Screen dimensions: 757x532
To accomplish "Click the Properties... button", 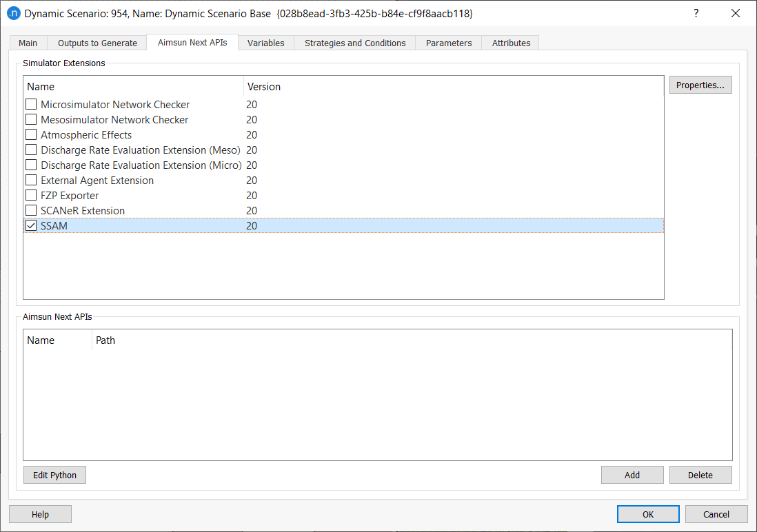I will click(x=700, y=85).
